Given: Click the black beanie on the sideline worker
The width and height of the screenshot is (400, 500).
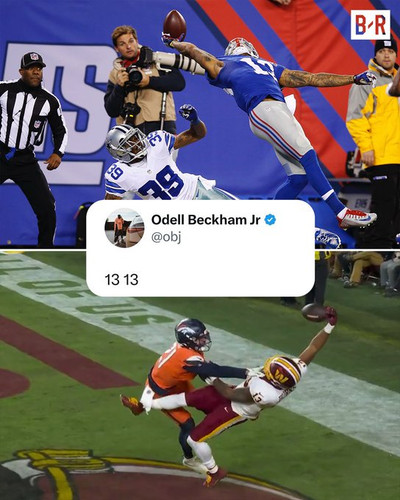Looking at the screenshot, I should pos(386,46).
